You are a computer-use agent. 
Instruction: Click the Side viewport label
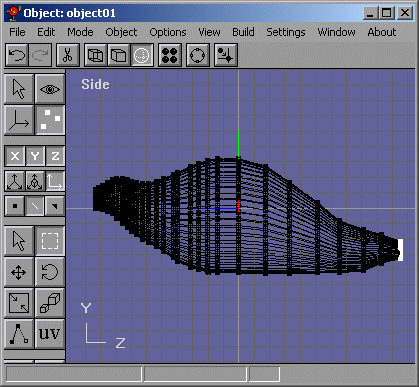click(x=95, y=84)
